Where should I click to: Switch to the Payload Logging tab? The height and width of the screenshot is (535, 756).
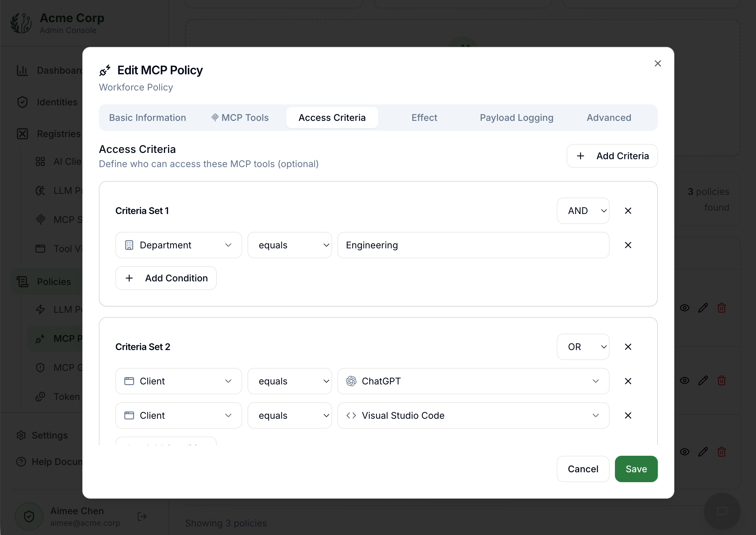click(516, 118)
